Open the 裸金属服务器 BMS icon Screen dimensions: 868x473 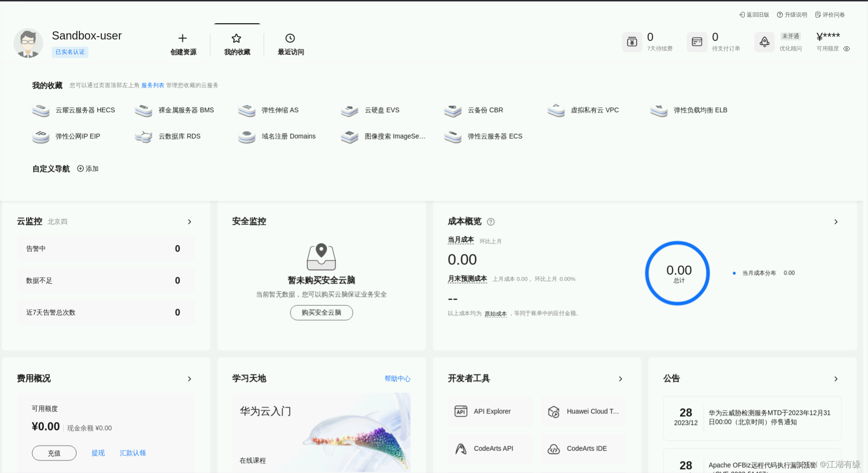tap(144, 111)
